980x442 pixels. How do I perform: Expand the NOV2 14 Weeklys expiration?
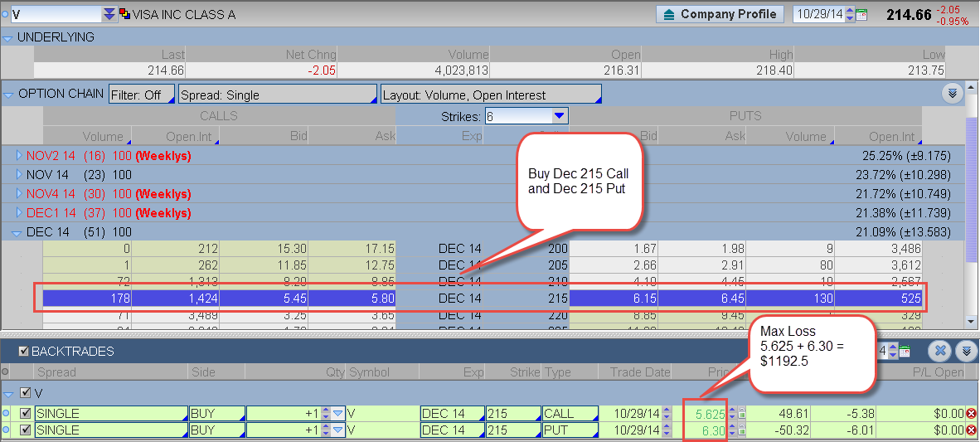[x=19, y=156]
